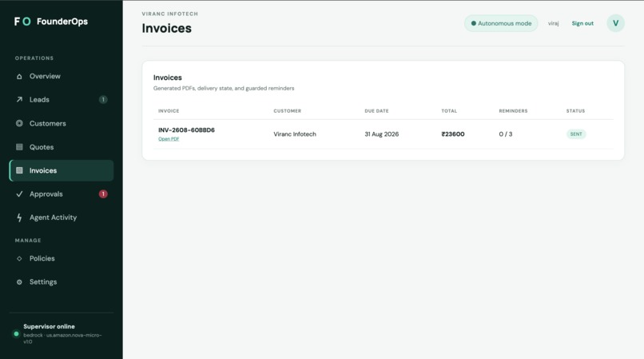Go to Leads section
The image size is (644, 359).
click(x=62, y=99)
